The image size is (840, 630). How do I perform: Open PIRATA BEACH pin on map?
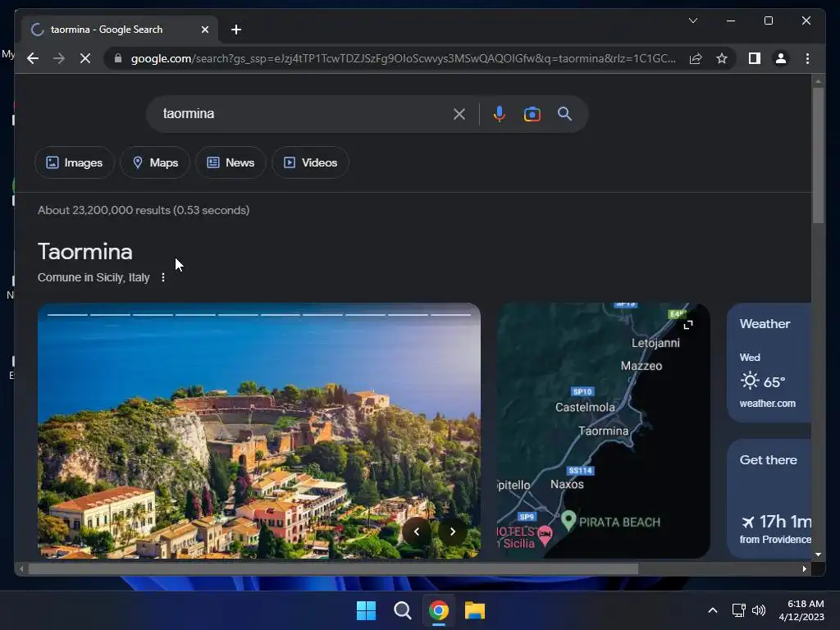pos(568,520)
